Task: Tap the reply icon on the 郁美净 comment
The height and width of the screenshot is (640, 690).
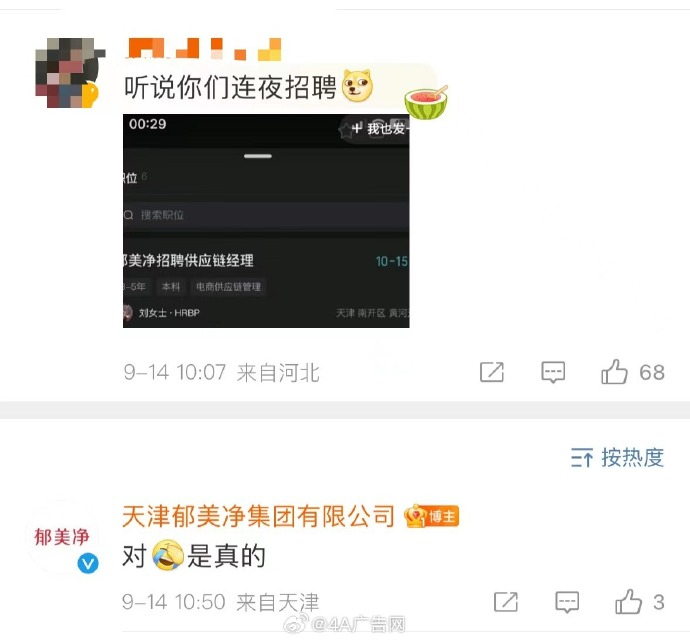Action: (x=567, y=602)
